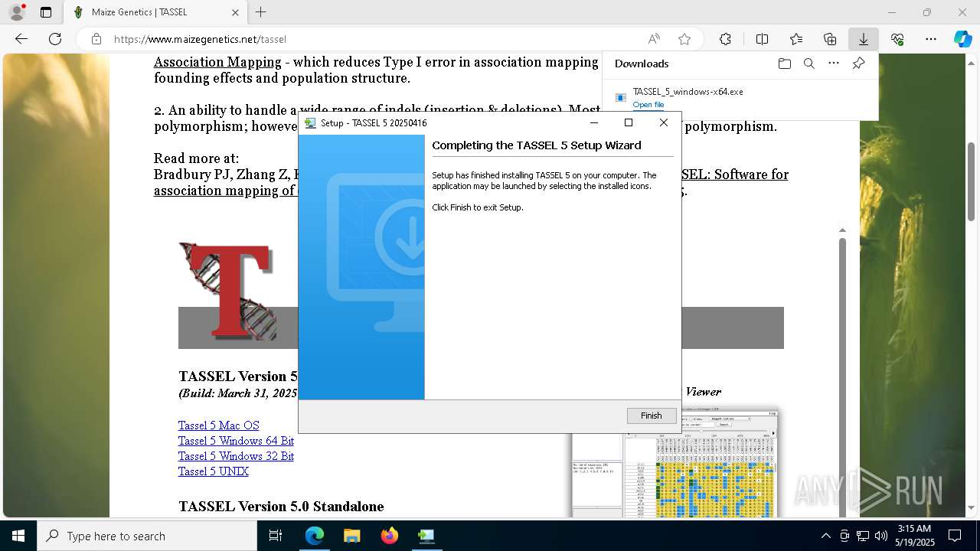Open Task View on taskbar
Image resolution: width=980 pixels, height=551 pixels.
(276, 536)
